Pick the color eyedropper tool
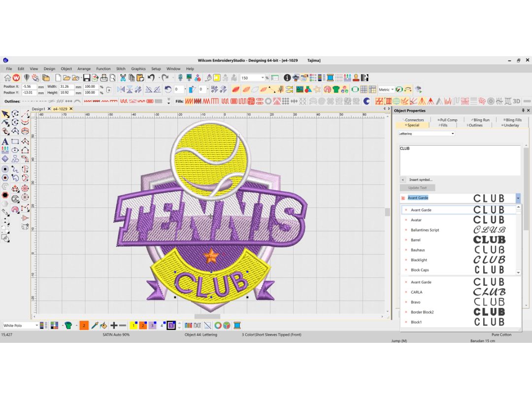The width and height of the screenshot is (532, 399). pyautogui.click(x=95, y=326)
